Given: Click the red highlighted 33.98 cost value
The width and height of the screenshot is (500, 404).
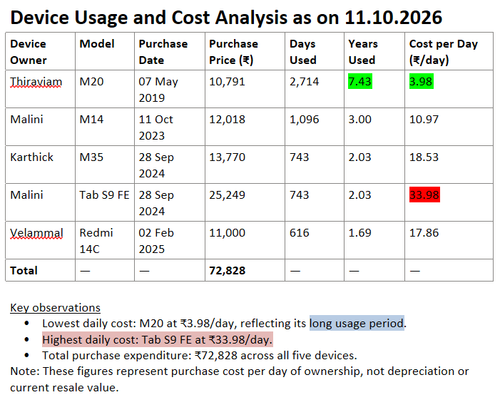Looking at the screenshot, I should pos(424,195).
